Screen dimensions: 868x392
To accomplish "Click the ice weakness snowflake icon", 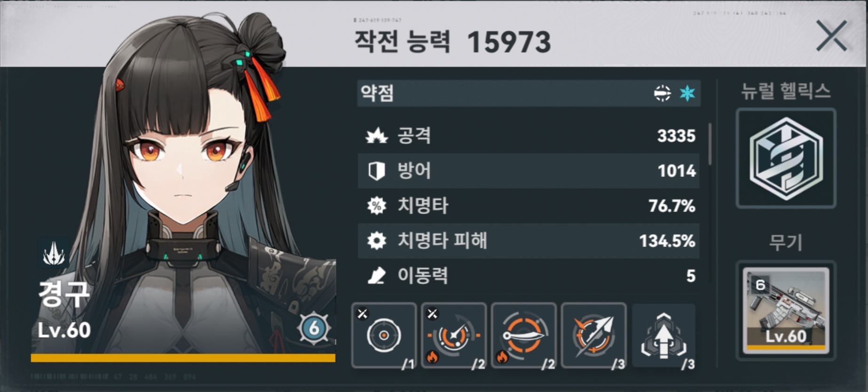I will pyautogui.click(x=687, y=93).
